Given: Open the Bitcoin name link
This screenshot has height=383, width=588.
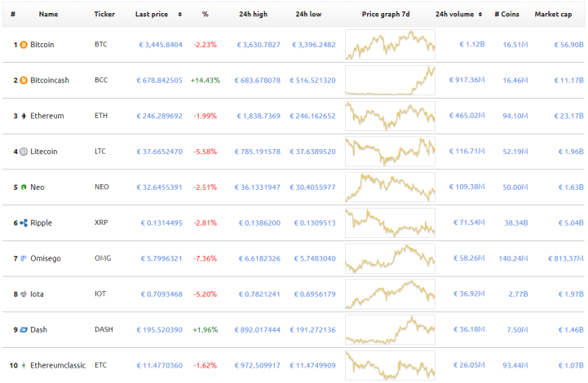Looking at the screenshot, I should point(42,45).
